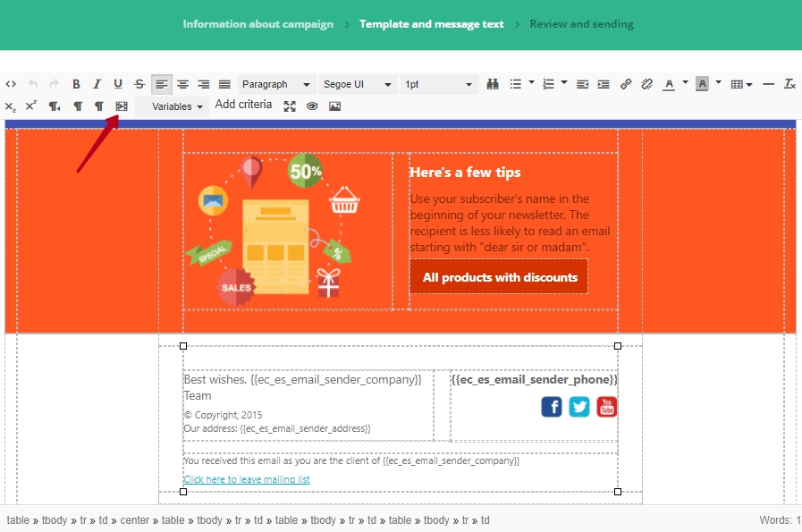Viewport: 802px width, 532px height.
Task: Open the Paragraph format dropdown
Action: click(x=277, y=84)
